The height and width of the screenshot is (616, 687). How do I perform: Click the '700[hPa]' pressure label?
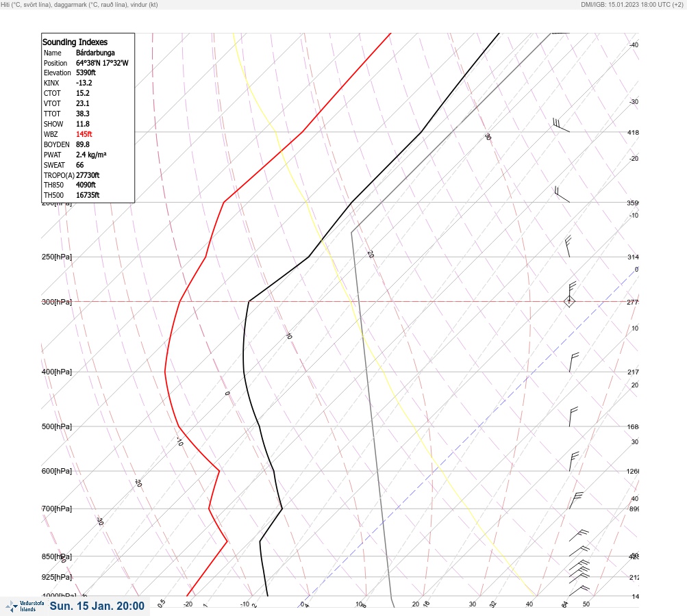tap(57, 509)
